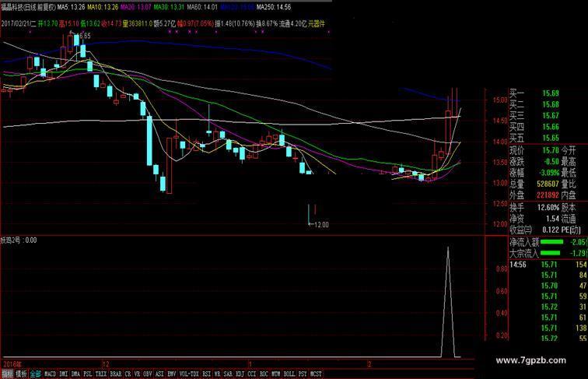This screenshot has width=588, height=379.
Task: Switch to the BRAR indicator tab
Action: 115,374
